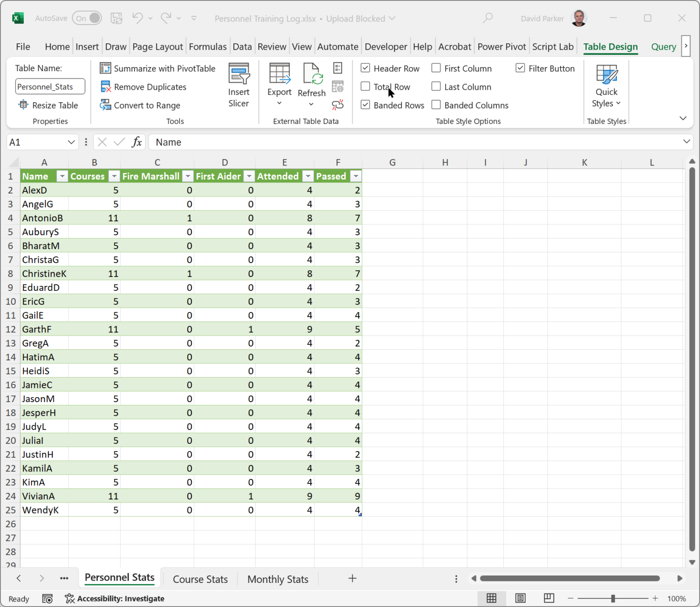
Task: Enable the Total Row checkbox
Action: tap(365, 87)
